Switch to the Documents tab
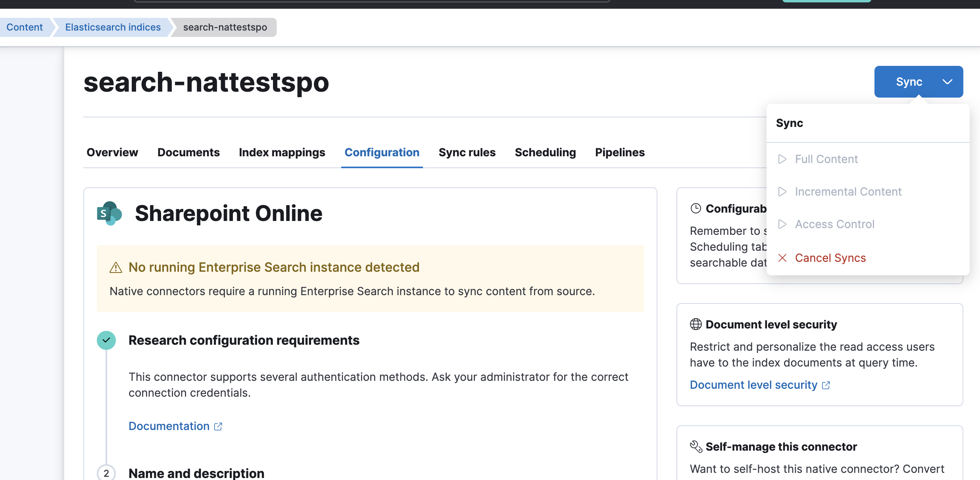The width and height of the screenshot is (980, 480). pos(188,152)
